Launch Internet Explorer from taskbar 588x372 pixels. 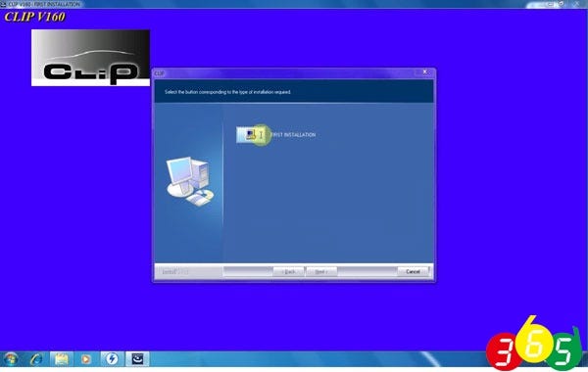point(36,359)
